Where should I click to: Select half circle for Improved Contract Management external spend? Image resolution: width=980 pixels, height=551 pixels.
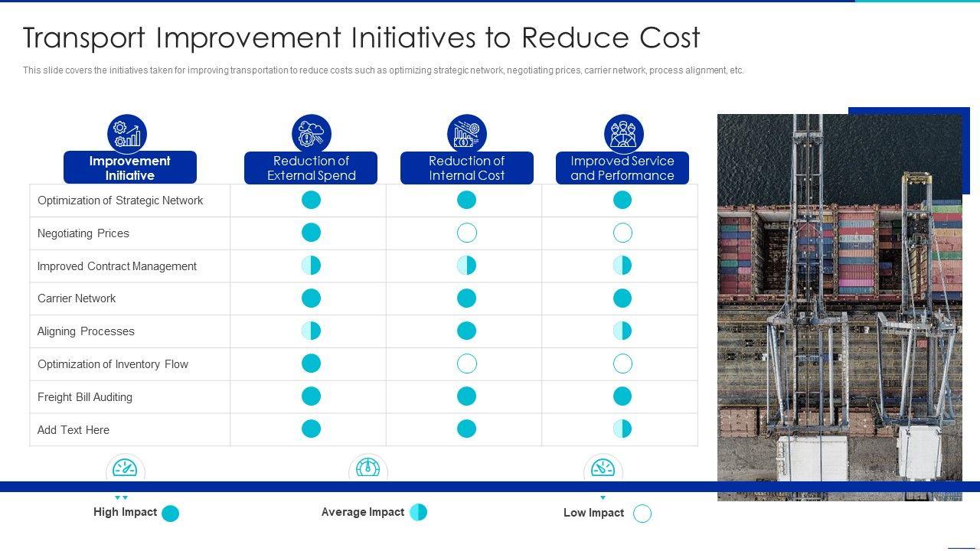tap(311, 266)
